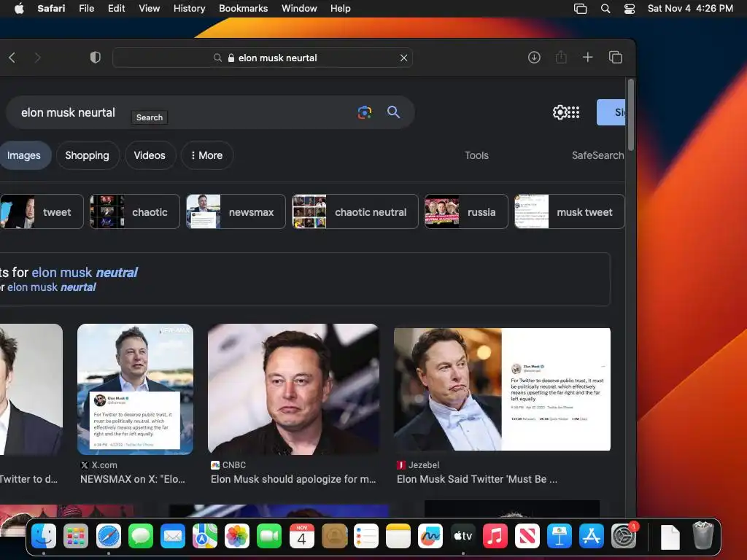The height and width of the screenshot is (560, 747).
Task: Choose the musk tweet suggestion chip
Action: [x=569, y=212]
